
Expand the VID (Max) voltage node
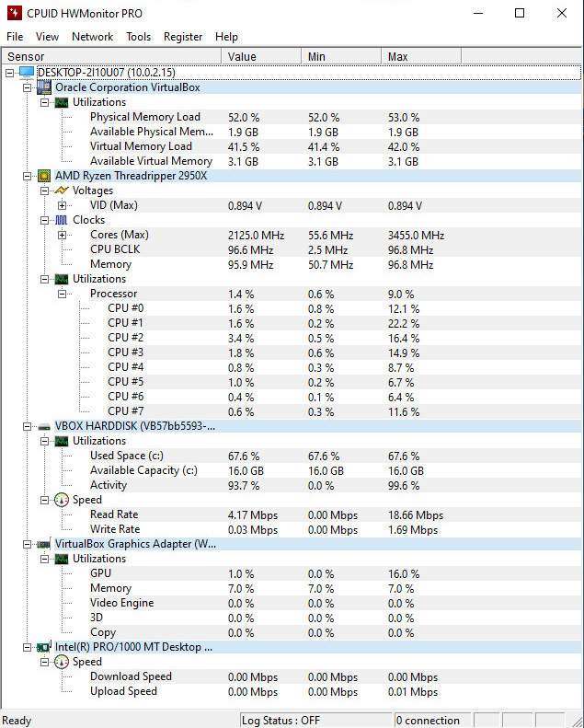click(x=62, y=205)
